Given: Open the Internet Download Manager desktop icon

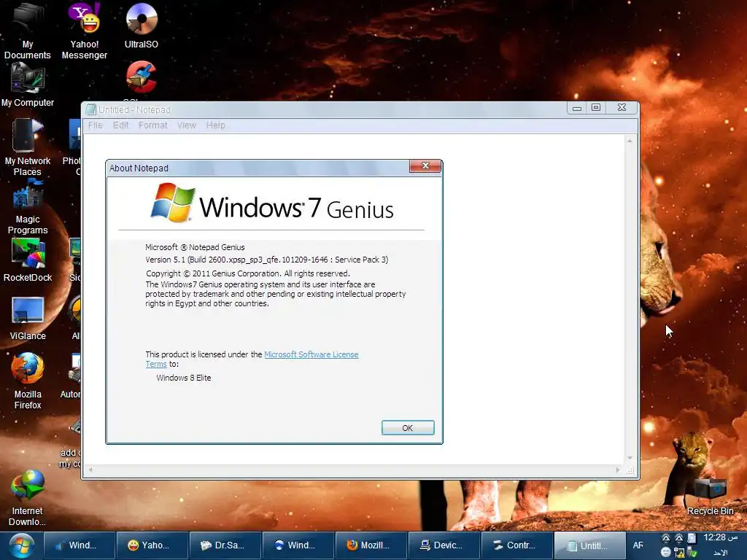Looking at the screenshot, I should click(28, 498).
